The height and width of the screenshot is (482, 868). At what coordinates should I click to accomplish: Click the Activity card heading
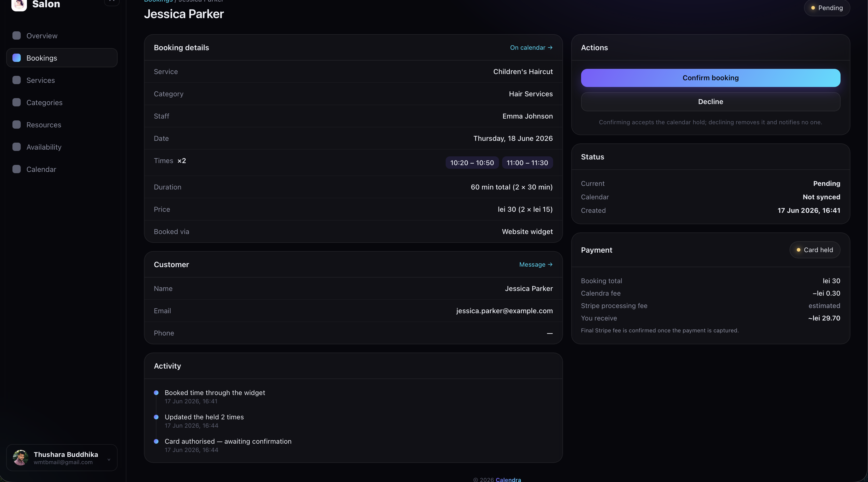coord(167,366)
